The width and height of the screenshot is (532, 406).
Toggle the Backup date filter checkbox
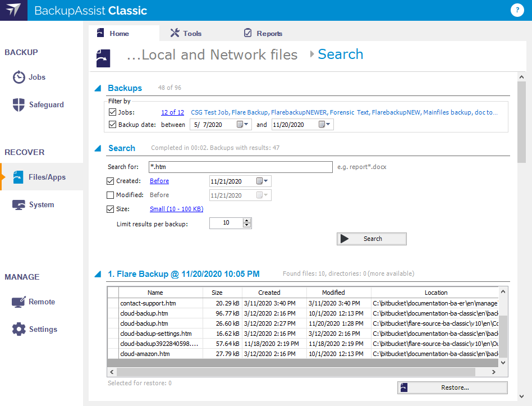[112, 125]
